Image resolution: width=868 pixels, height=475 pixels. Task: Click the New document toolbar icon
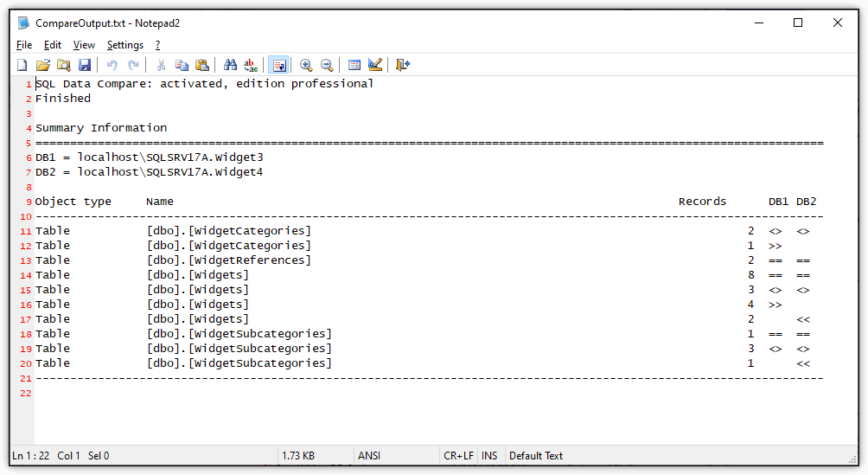(22, 65)
